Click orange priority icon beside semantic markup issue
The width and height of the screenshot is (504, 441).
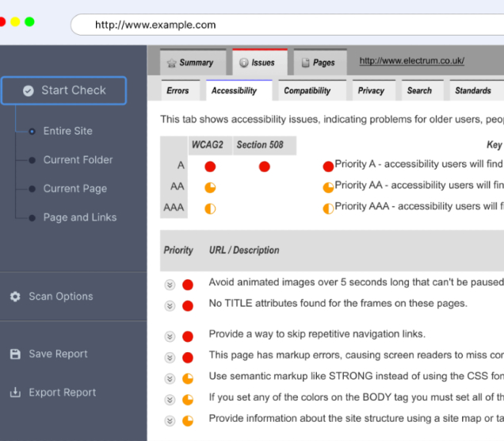point(188,378)
